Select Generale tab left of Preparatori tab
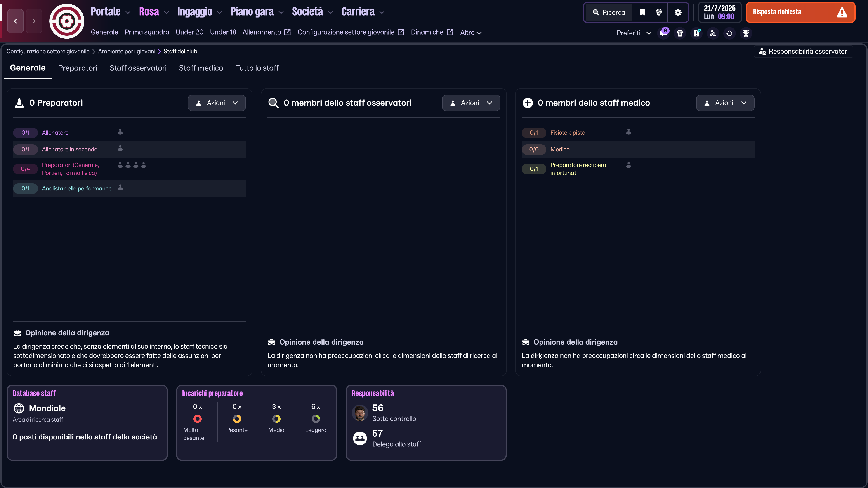This screenshot has width=868, height=488. tap(28, 68)
